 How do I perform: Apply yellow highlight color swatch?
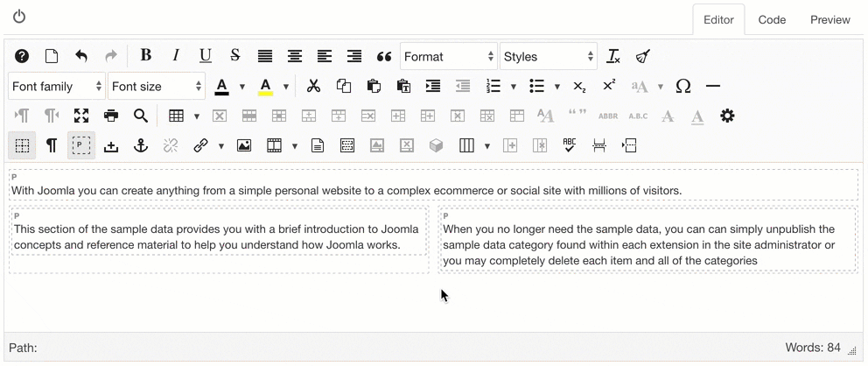tap(266, 87)
